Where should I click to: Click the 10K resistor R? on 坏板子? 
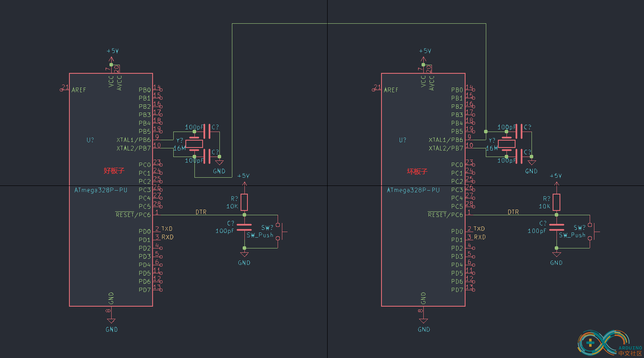(x=556, y=202)
